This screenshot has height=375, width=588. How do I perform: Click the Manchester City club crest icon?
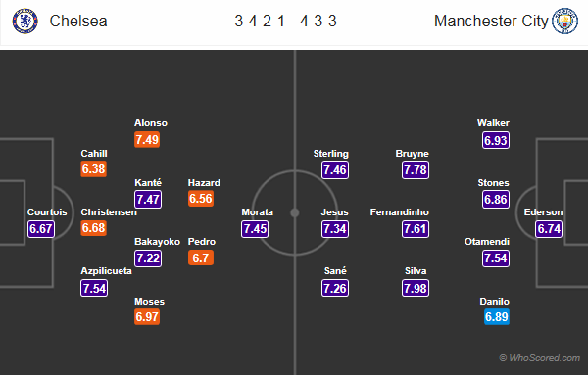(564, 21)
